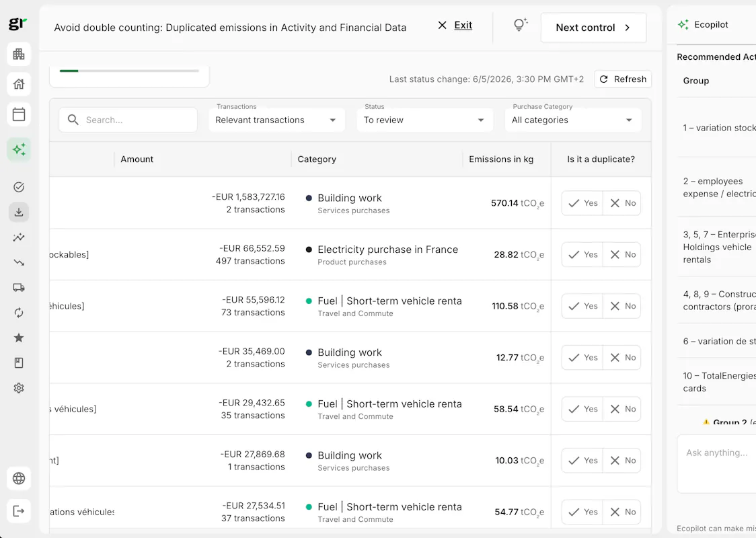Select No for the 54.77 tCO2e row
The width and height of the screenshot is (756, 538).
[622, 512]
